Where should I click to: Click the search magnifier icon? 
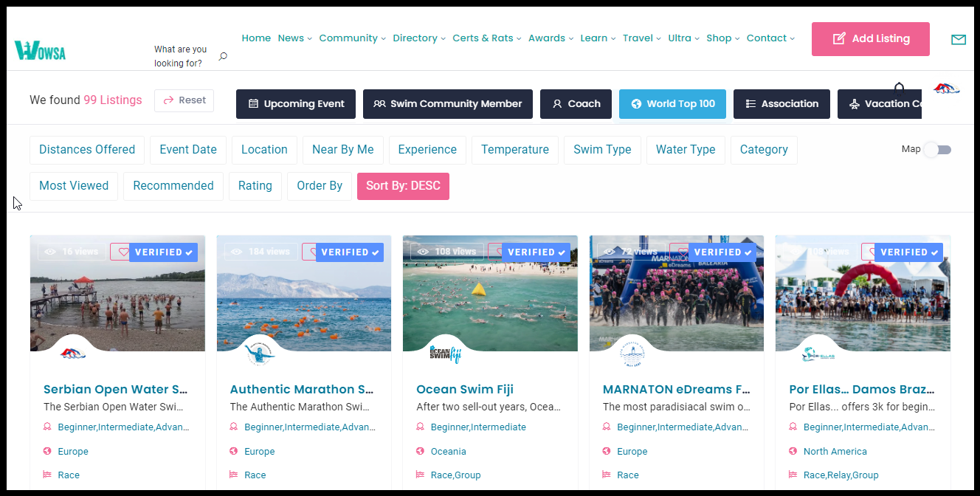pos(223,56)
